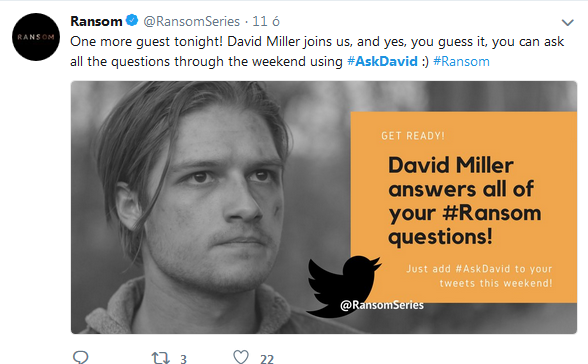View the like count of 22
The image size is (588, 364).
click(x=267, y=359)
